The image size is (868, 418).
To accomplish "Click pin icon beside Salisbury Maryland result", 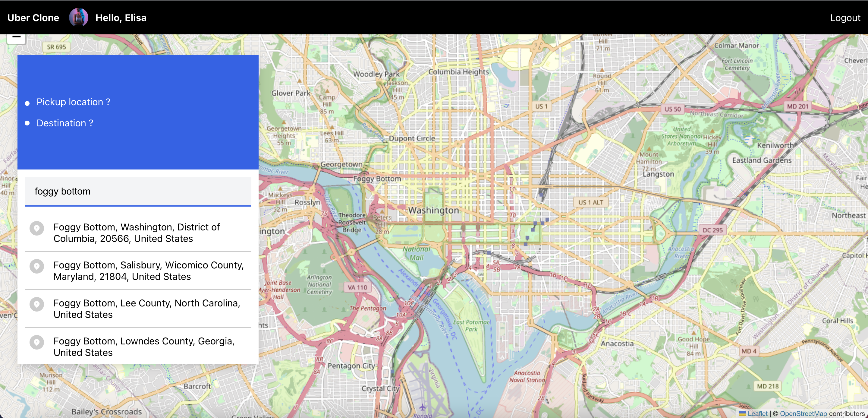I will click(37, 266).
